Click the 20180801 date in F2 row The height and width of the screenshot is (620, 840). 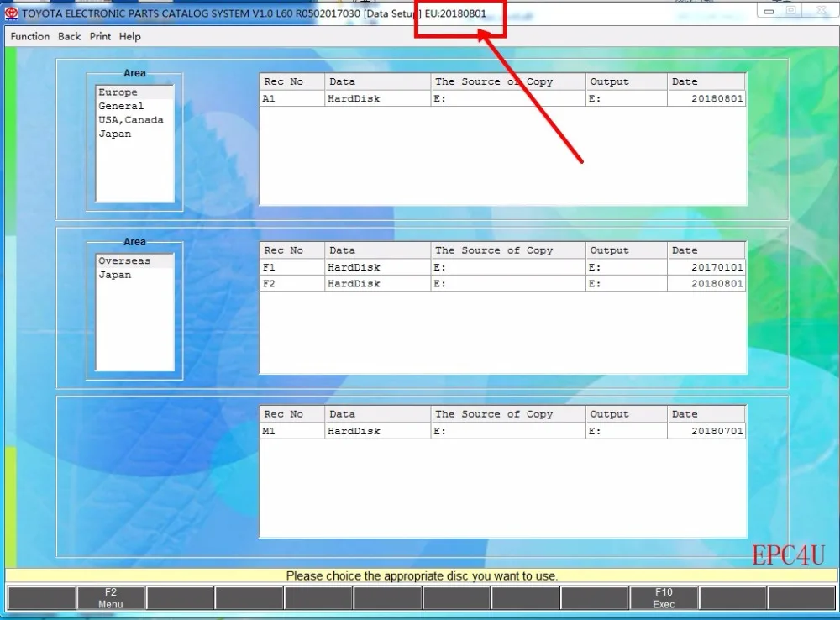click(706, 283)
